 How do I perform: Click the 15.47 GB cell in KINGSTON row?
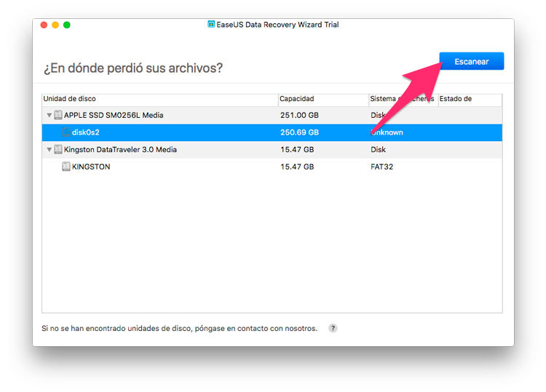click(297, 167)
